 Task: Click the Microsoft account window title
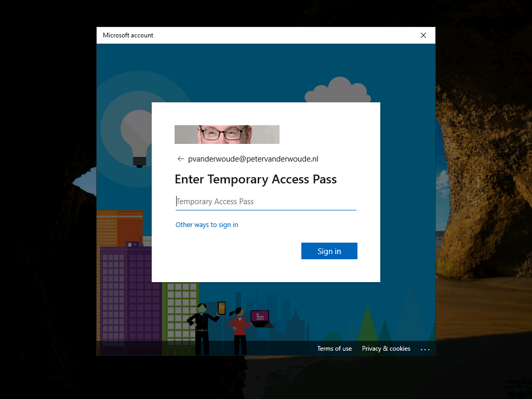pos(128,35)
